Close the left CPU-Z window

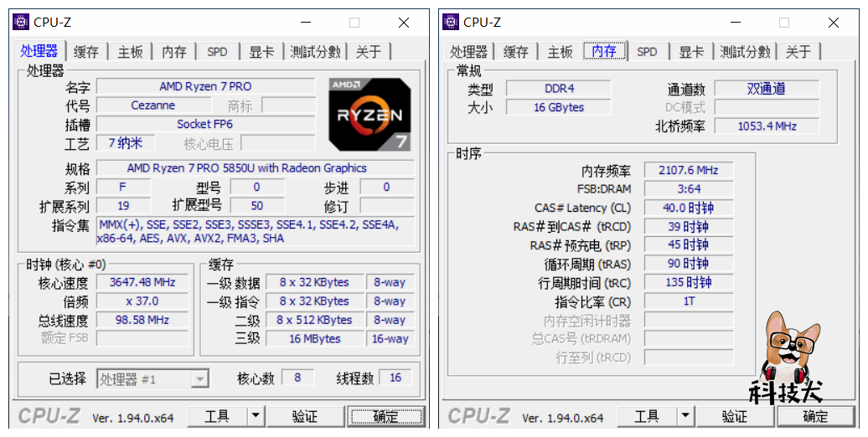404,22
